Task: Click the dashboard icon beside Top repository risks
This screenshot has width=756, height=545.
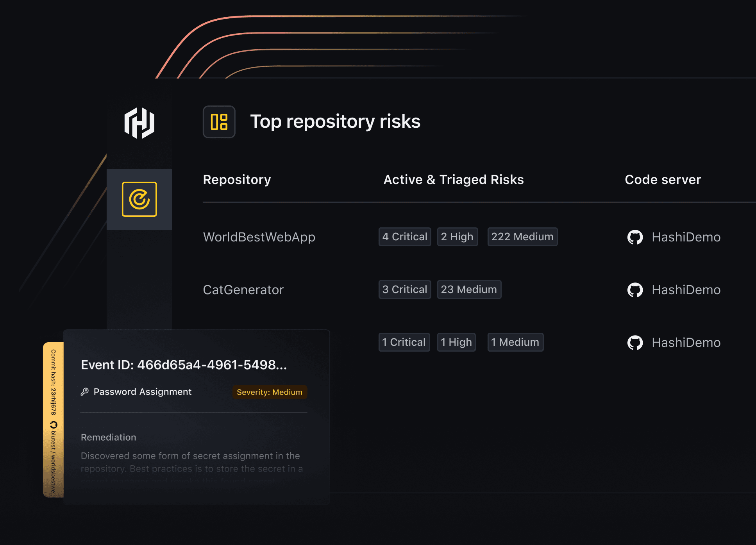Action: 219,122
